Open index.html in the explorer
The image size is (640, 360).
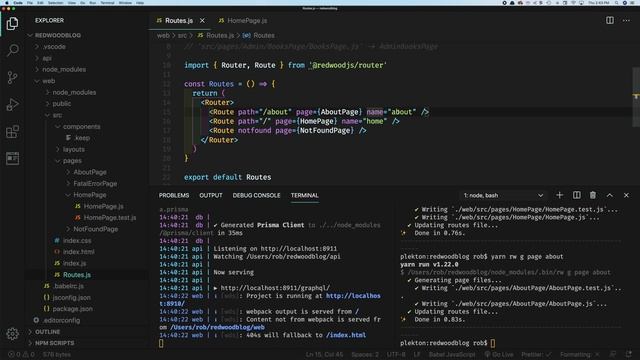coord(78,252)
